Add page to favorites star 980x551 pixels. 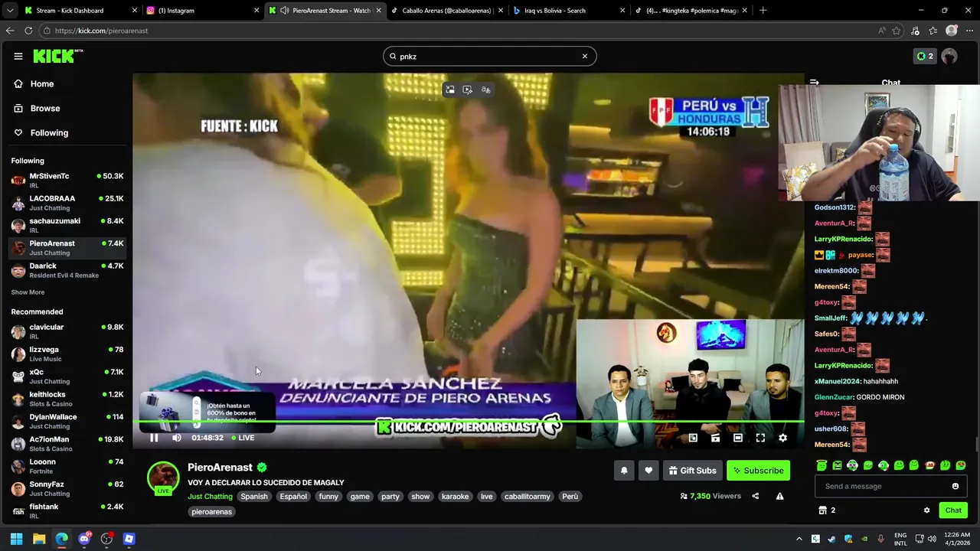[897, 31]
